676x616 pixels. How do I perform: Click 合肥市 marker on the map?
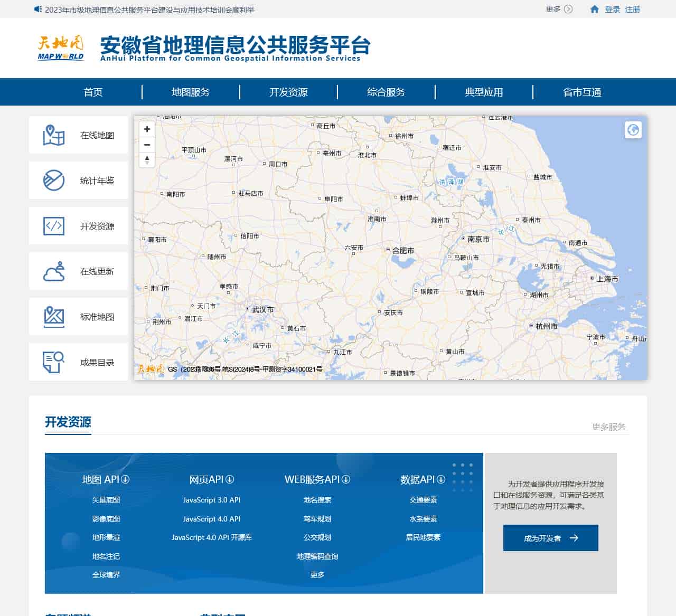point(388,250)
